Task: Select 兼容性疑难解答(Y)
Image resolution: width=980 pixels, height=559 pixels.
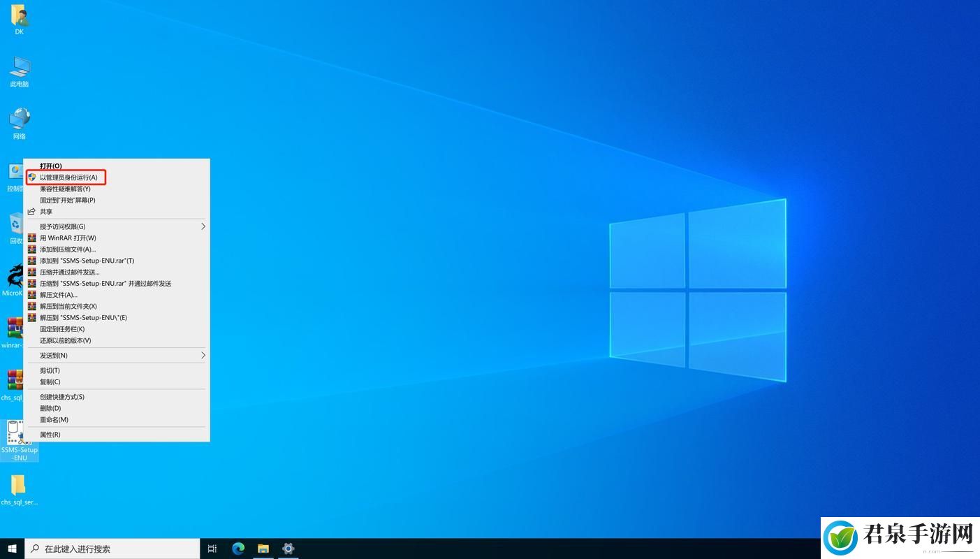Action: pos(117,189)
